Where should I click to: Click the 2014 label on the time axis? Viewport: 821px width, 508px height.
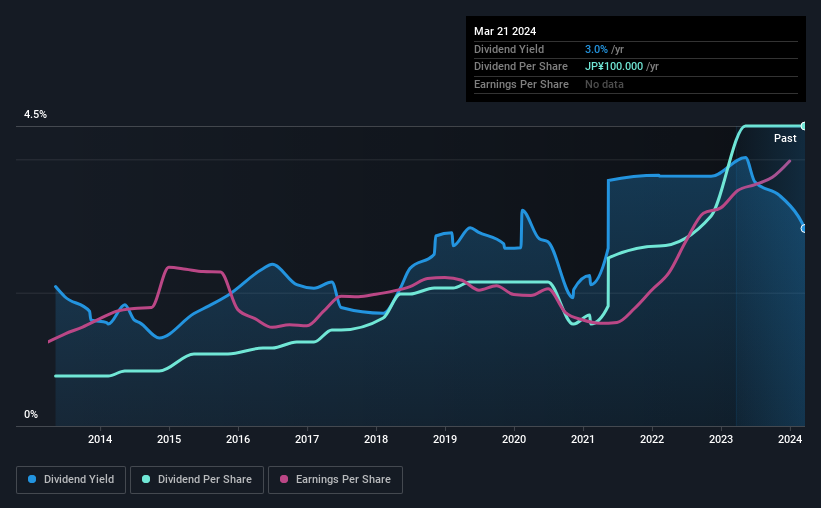(x=100, y=439)
